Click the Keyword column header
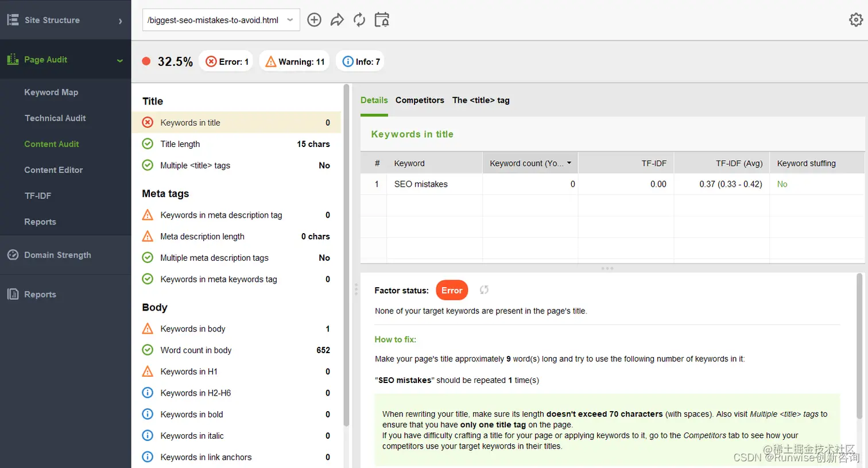The height and width of the screenshot is (468, 868). coord(435,163)
